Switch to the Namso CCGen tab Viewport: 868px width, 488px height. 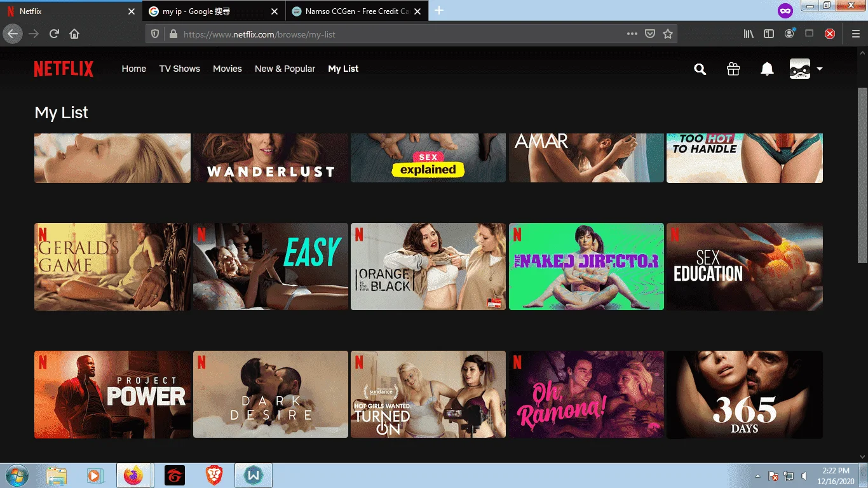click(356, 11)
